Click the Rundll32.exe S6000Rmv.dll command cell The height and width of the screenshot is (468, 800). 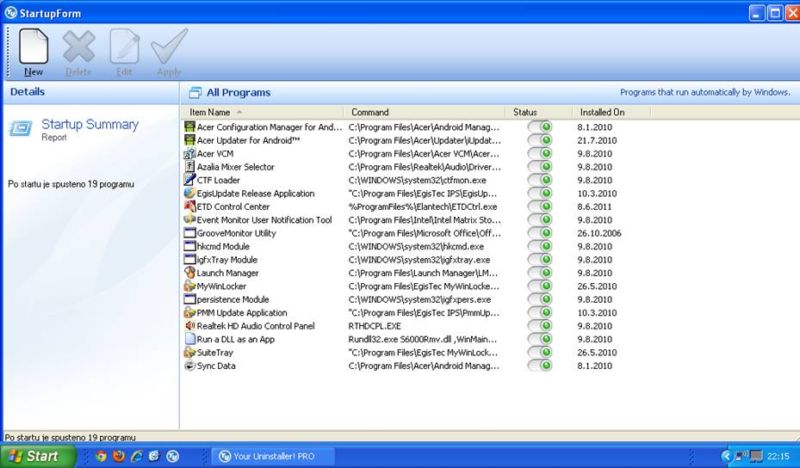coord(423,339)
